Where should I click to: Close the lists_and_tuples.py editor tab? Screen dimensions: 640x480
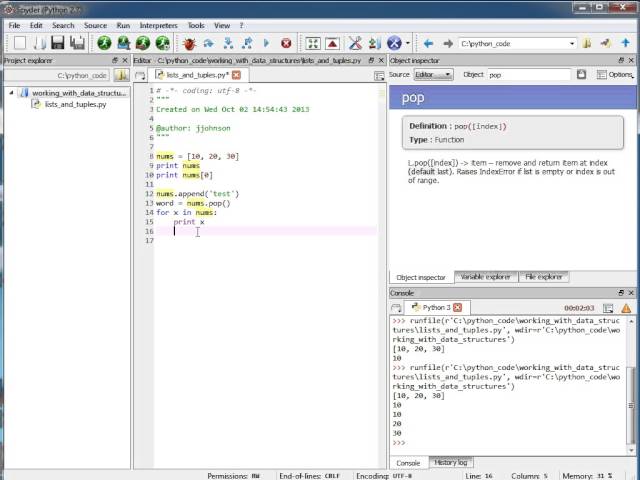pyautogui.click(x=236, y=75)
